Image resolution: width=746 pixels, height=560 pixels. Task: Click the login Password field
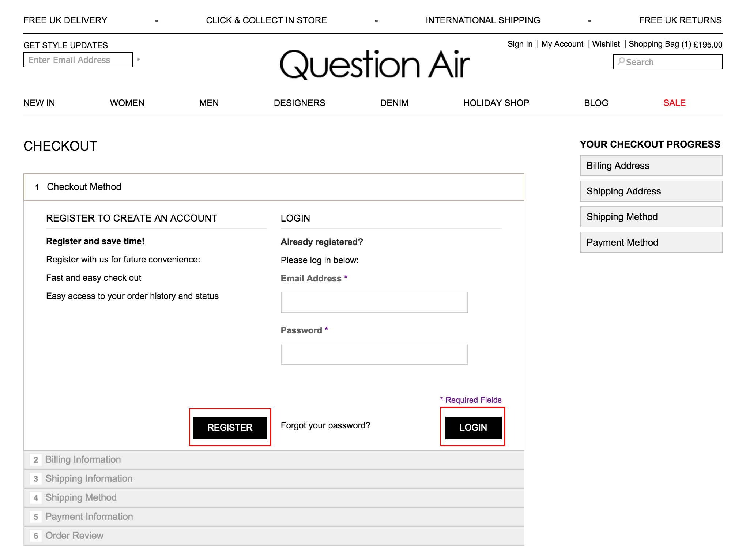pos(374,354)
